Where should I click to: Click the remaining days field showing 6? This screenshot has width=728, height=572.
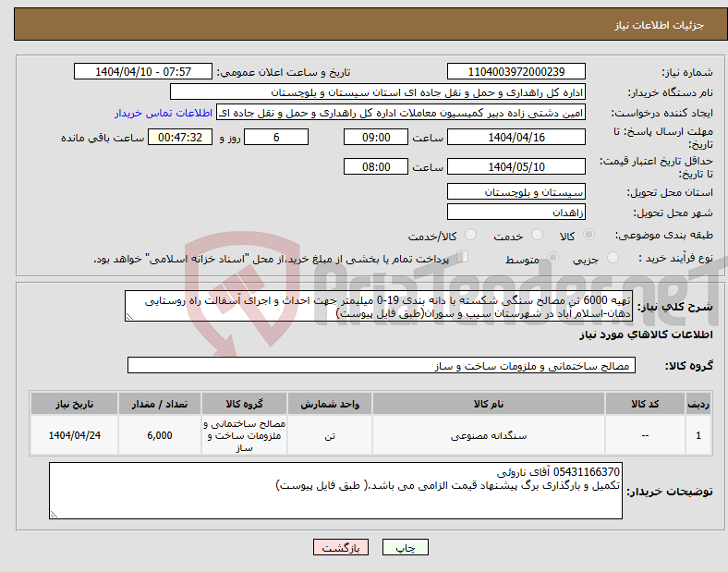coord(276,137)
